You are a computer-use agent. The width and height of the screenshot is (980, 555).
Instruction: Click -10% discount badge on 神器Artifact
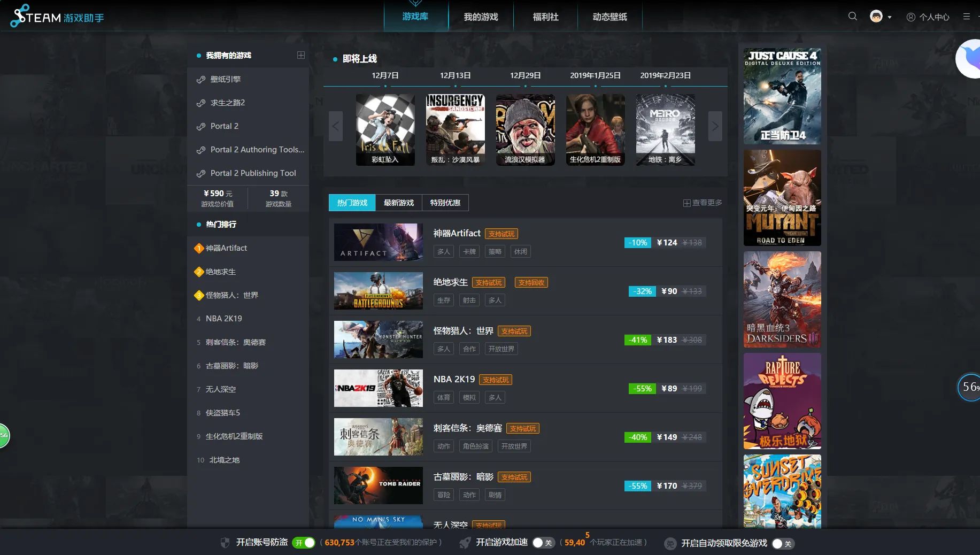click(x=638, y=242)
